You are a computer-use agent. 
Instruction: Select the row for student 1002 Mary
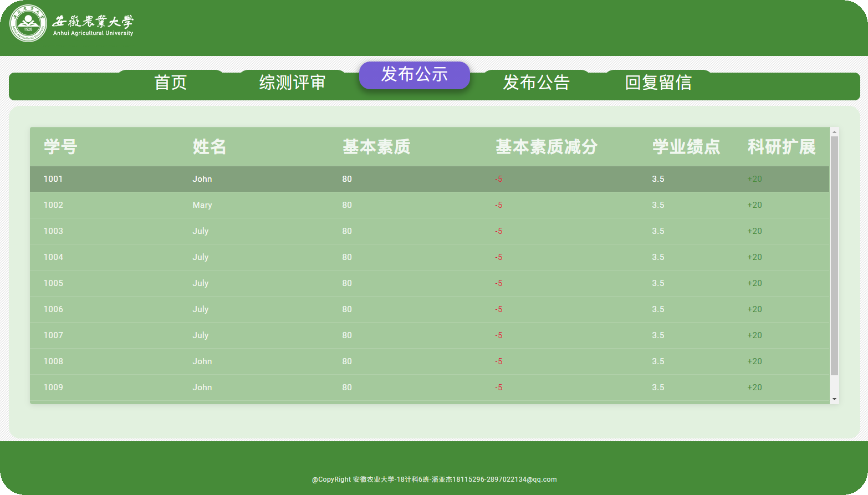(x=333, y=205)
